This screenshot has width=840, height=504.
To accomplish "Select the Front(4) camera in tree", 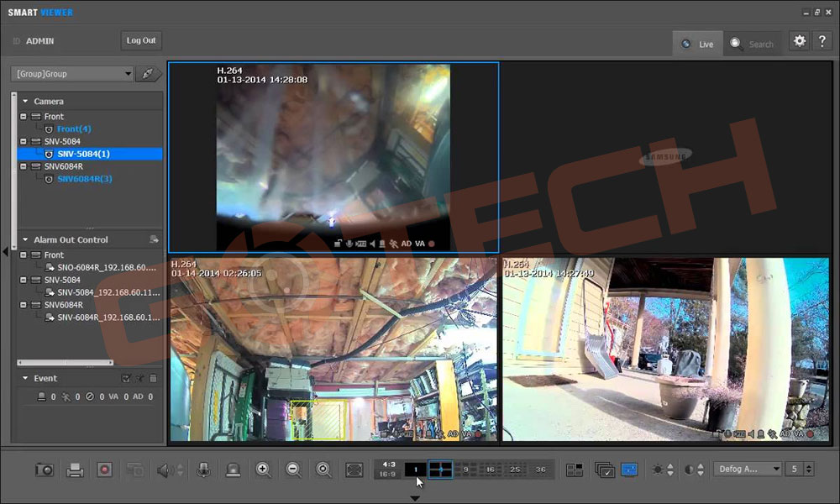I will (74, 129).
